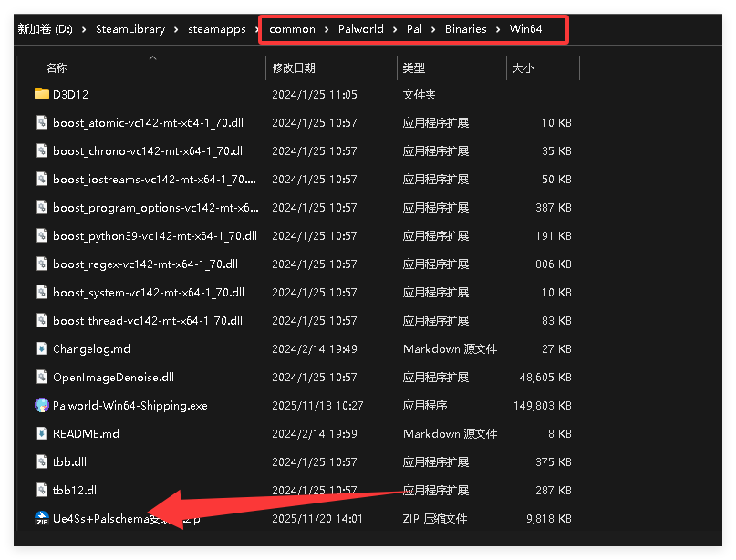Select the Palworld-Win64-Shipping.exe application icon
This screenshot has height=560, width=736.
click(x=41, y=405)
